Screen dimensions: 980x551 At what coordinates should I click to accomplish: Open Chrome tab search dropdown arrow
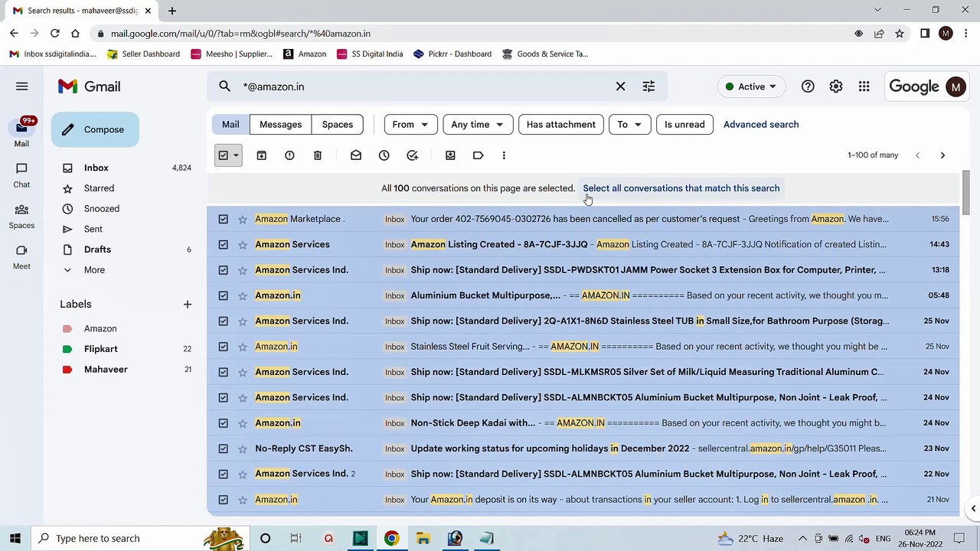(x=877, y=10)
